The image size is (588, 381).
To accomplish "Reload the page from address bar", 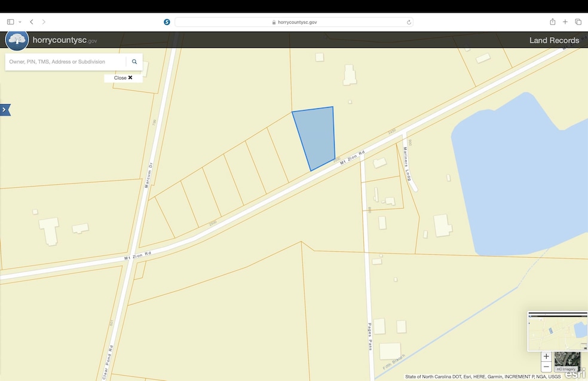I will 409,22.
